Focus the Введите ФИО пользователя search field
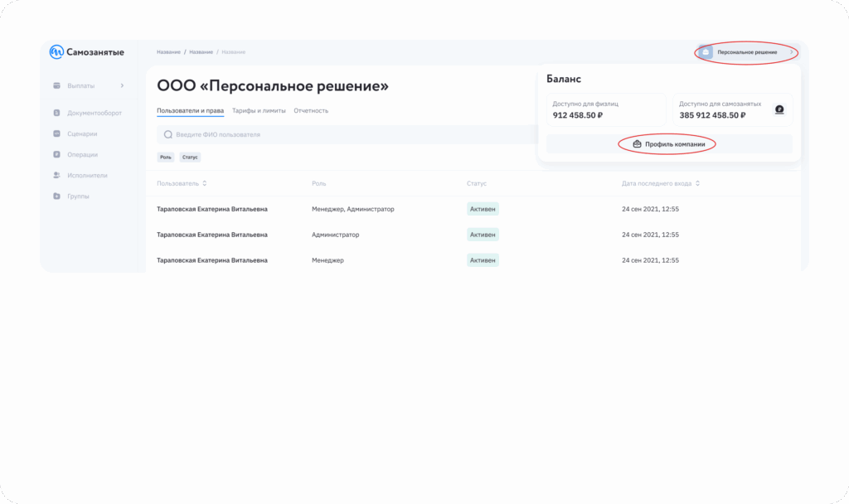849x504 pixels. (x=332, y=134)
